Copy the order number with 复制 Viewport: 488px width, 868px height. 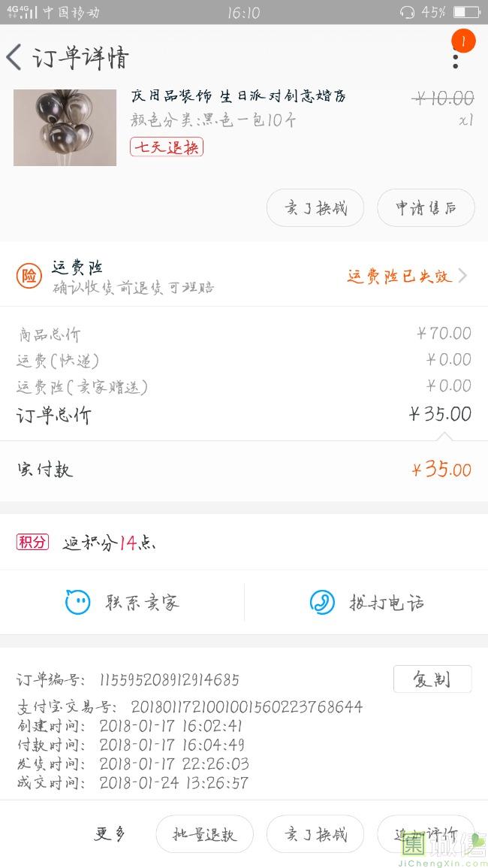pyautogui.click(x=432, y=679)
